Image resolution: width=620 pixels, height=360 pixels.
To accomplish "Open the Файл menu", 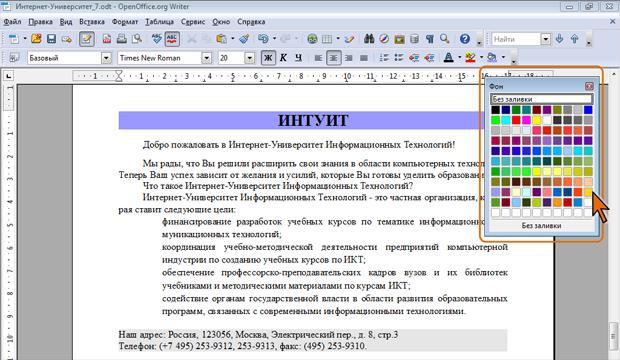I will [13, 22].
